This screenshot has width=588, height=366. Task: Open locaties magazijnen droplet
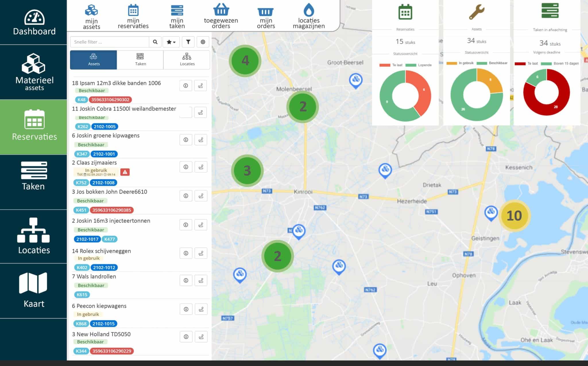[x=309, y=16]
